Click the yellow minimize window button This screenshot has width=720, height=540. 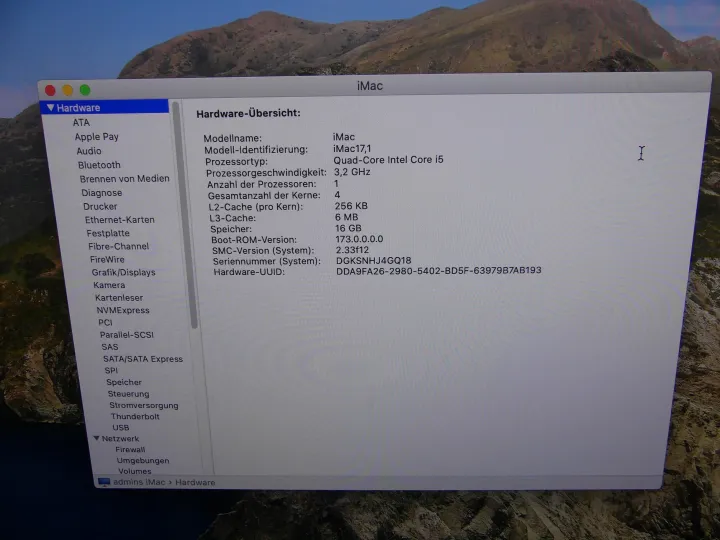tap(68, 90)
